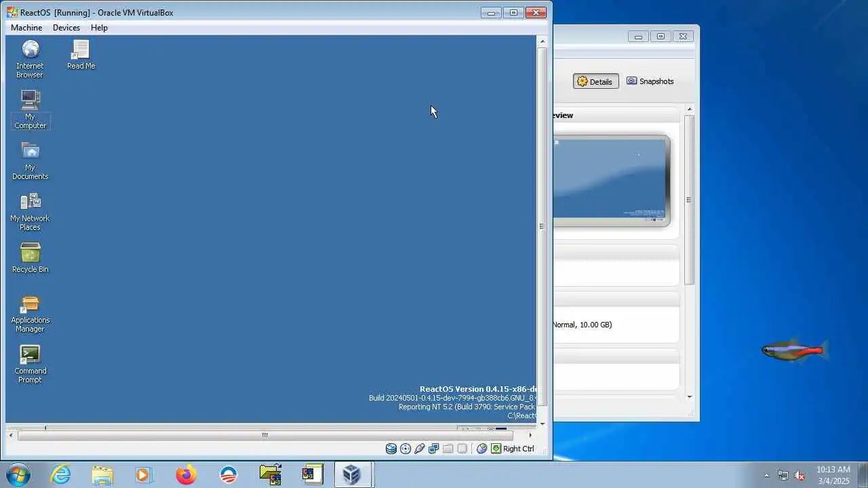Click the Manager details scroll down arrow
The image size is (868, 488).
(x=689, y=397)
